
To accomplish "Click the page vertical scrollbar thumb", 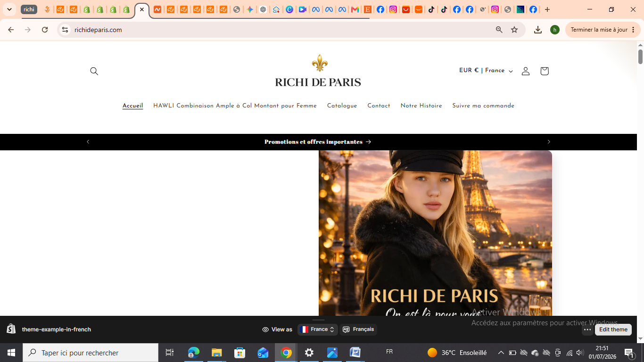I will click(x=640, y=56).
